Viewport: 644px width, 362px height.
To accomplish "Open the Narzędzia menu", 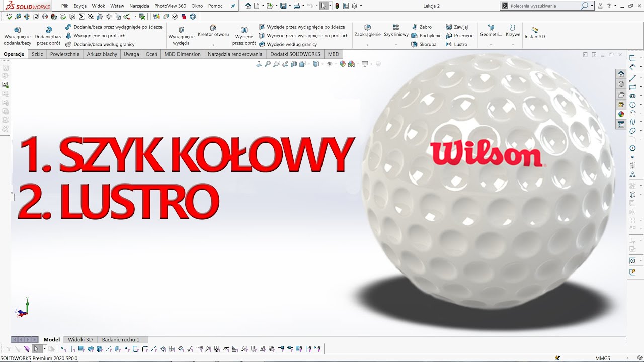I will tap(139, 6).
